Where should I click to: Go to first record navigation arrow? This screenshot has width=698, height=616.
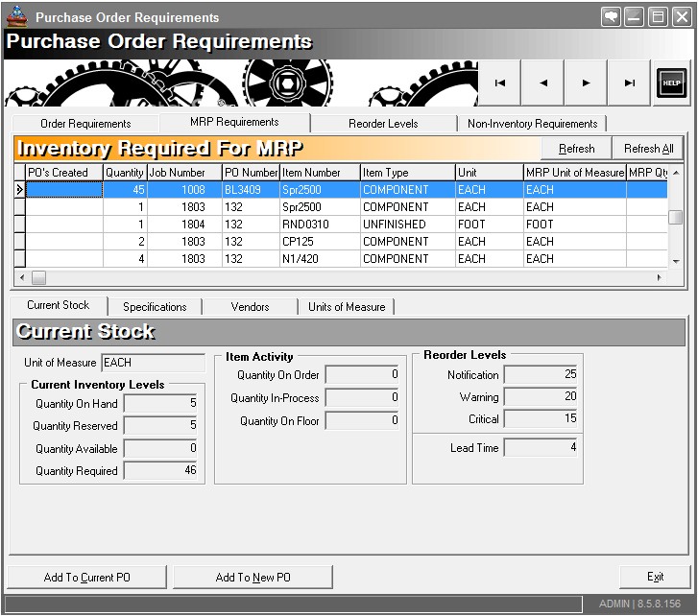tap(499, 83)
